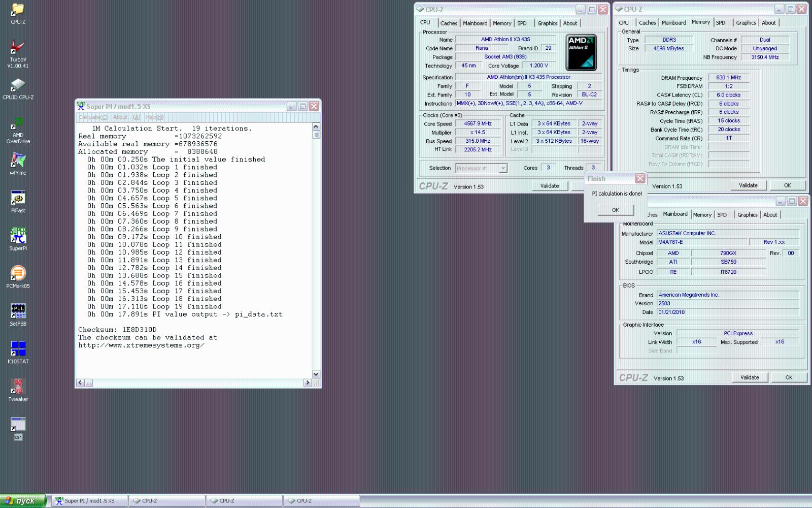Open Calculate menu in Super PI

pos(93,117)
